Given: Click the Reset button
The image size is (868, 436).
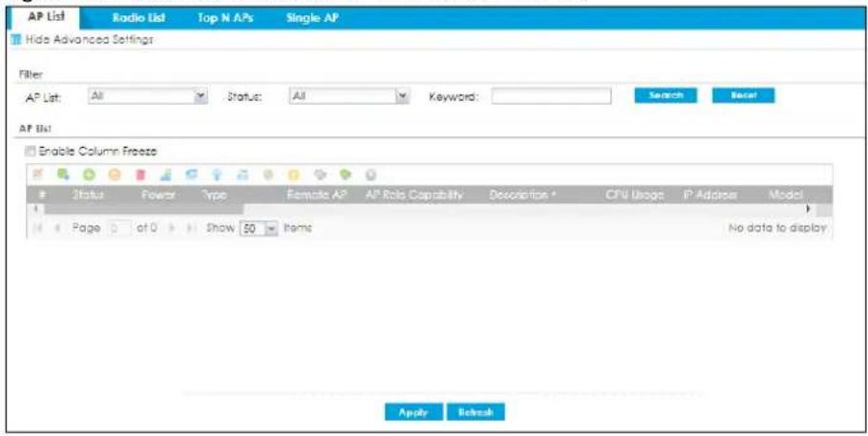Looking at the screenshot, I should pos(744,95).
